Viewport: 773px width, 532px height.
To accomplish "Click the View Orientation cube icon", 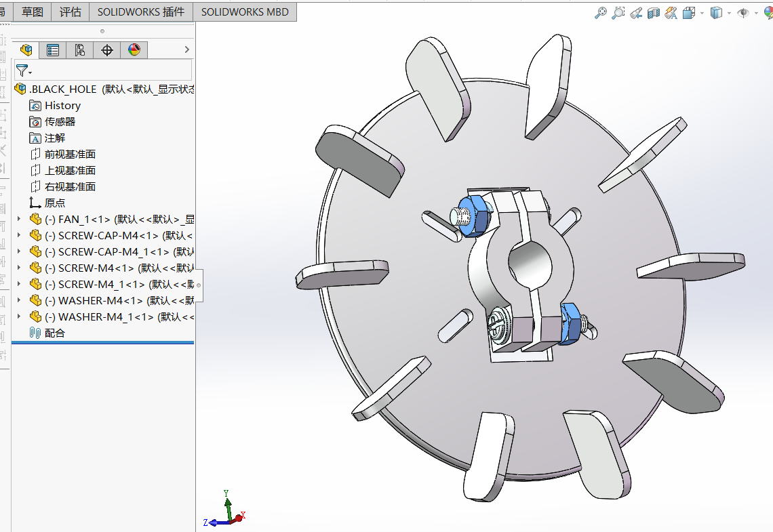I will pyautogui.click(x=689, y=13).
